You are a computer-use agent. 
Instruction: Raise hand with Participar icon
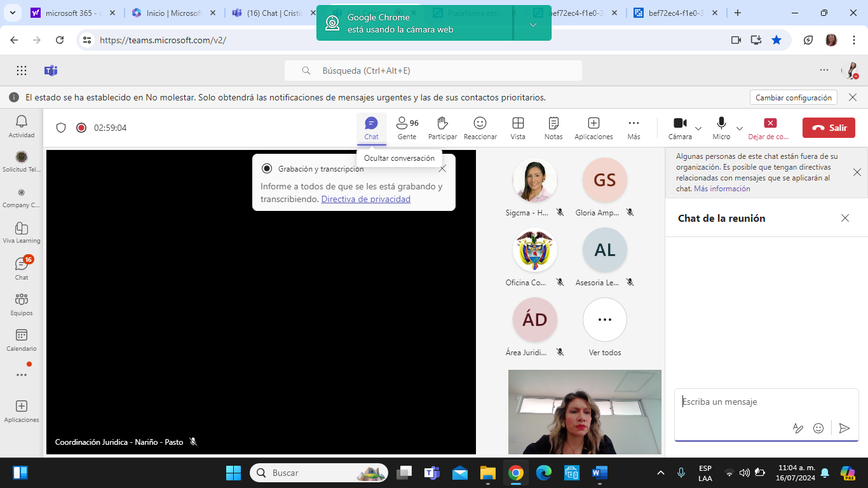pyautogui.click(x=442, y=128)
